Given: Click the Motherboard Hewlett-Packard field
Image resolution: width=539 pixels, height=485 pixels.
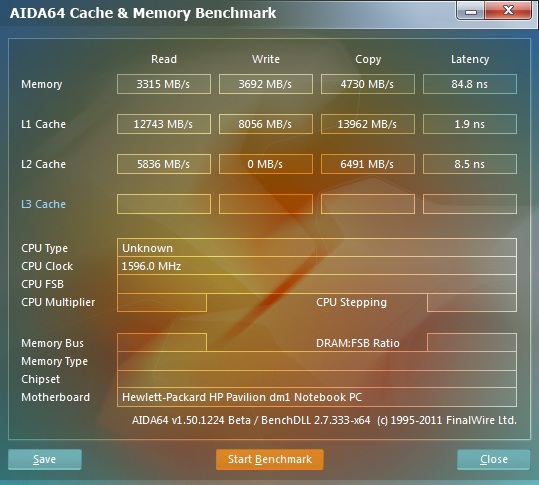Looking at the screenshot, I should coord(317,397).
